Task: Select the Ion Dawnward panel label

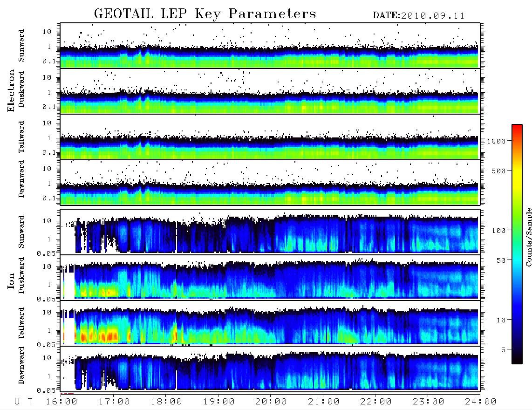Action: coord(21,365)
